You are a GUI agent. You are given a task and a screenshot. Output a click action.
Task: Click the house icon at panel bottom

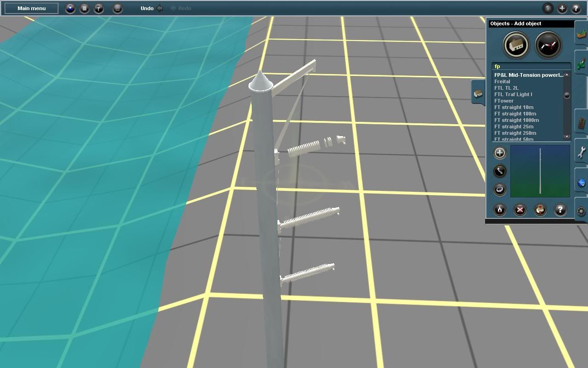(540, 210)
